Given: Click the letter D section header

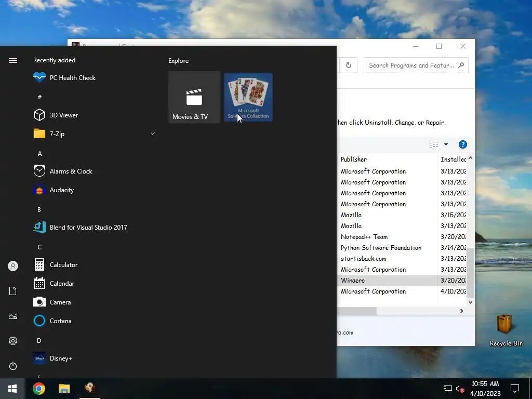Looking at the screenshot, I should pos(39,341).
